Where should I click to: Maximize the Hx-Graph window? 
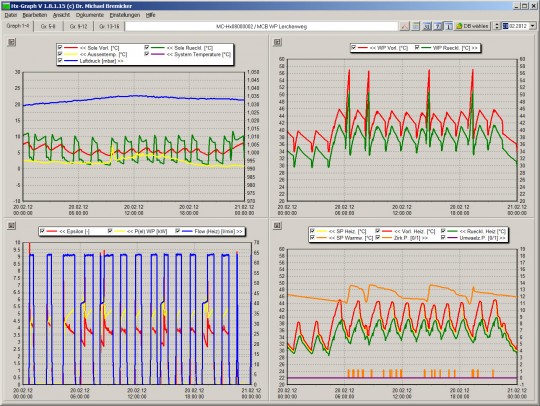click(x=525, y=6)
